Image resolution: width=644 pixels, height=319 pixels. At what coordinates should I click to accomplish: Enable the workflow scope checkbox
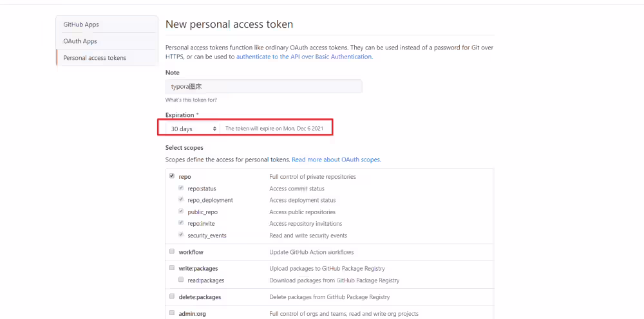click(172, 251)
